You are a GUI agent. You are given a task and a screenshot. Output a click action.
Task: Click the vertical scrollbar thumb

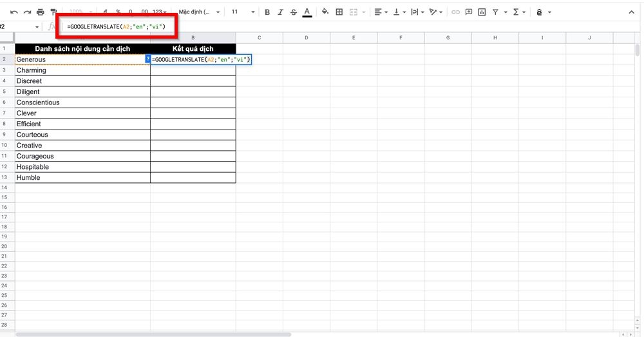(x=637, y=50)
